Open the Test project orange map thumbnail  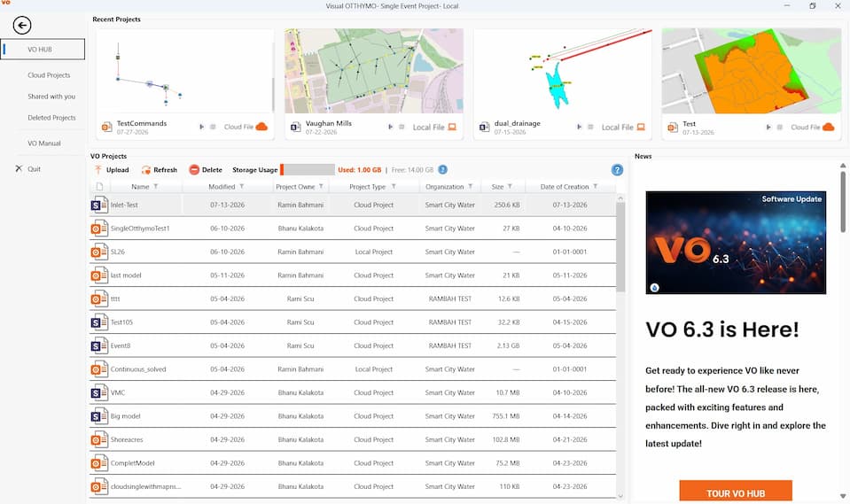(x=752, y=71)
